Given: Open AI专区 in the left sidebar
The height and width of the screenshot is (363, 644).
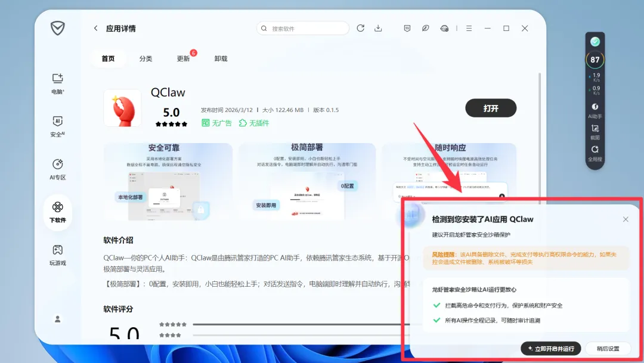Looking at the screenshot, I should click(x=57, y=169).
